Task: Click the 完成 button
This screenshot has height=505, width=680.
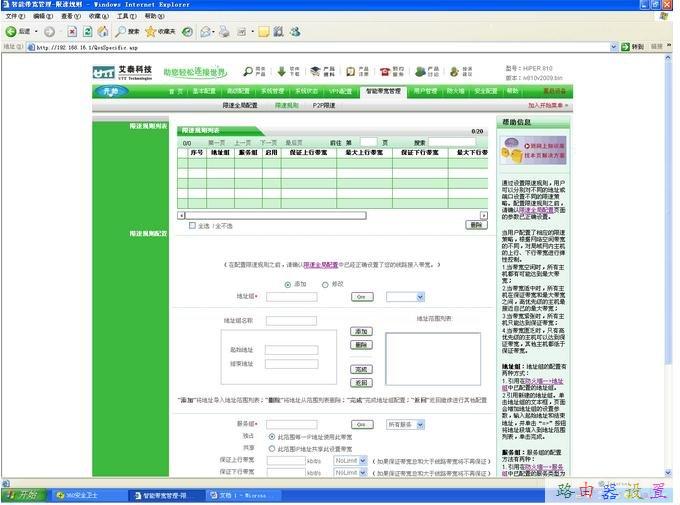Action: [361, 369]
